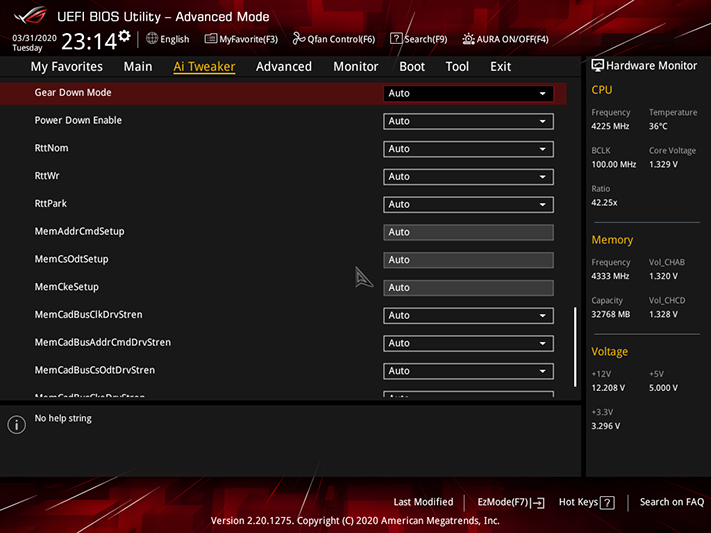Expand the MemCadBusClkDrvStren dropdown
Image resolution: width=711 pixels, height=533 pixels.
[x=468, y=315]
